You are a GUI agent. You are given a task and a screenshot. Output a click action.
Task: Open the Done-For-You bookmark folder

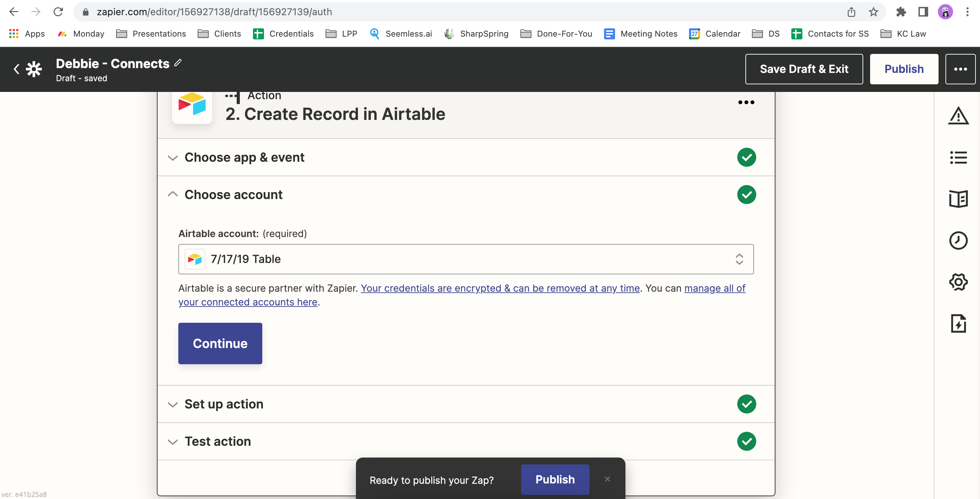tap(556, 34)
